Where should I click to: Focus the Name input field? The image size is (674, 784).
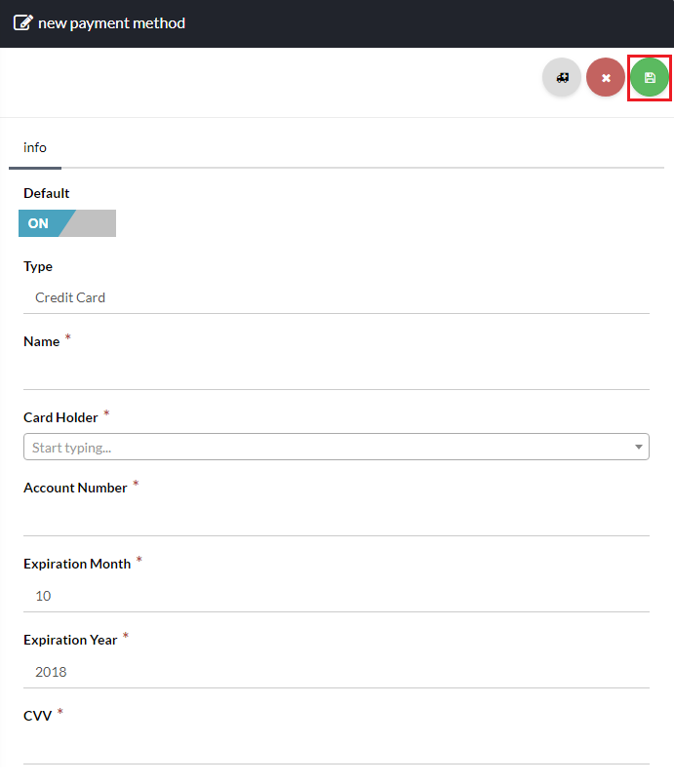coord(336,372)
